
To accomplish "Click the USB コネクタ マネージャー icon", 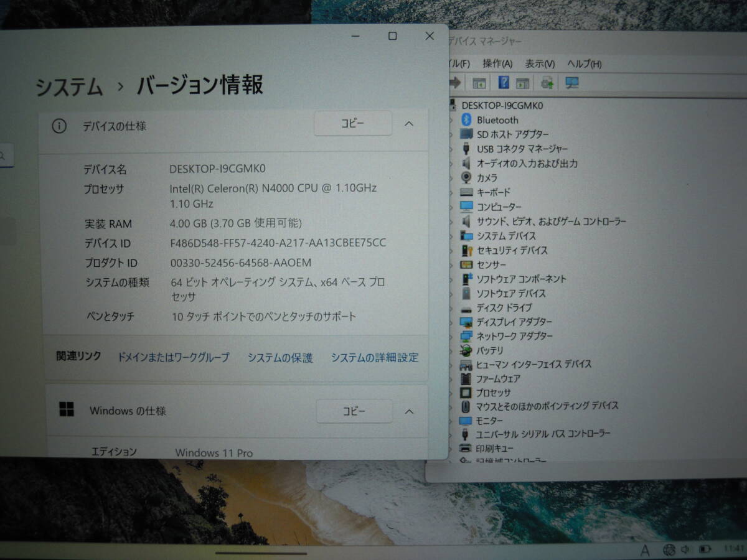I will 467,149.
